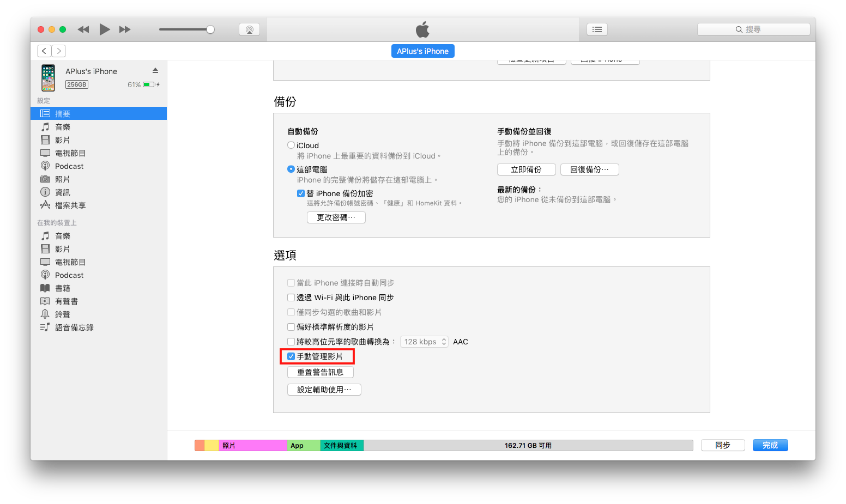846x504 pixels.
Task: Click the fast-forward playback button
Action: click(x=125, y=29)
